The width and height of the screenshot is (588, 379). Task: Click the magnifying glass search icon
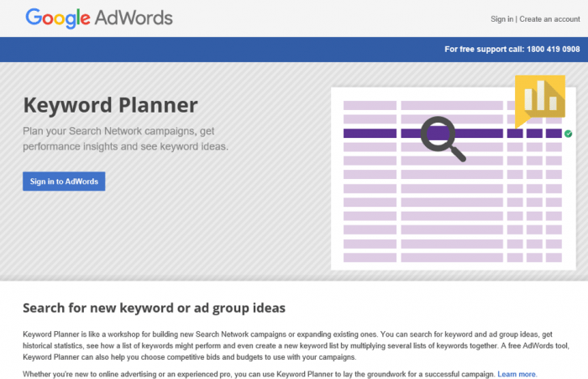pyautogui.click(x=443, y=139)
